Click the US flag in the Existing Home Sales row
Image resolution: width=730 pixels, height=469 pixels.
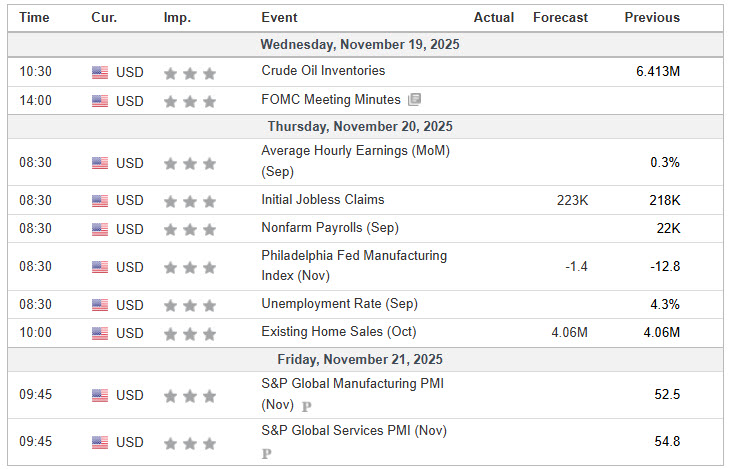click(x=100, y=333)
